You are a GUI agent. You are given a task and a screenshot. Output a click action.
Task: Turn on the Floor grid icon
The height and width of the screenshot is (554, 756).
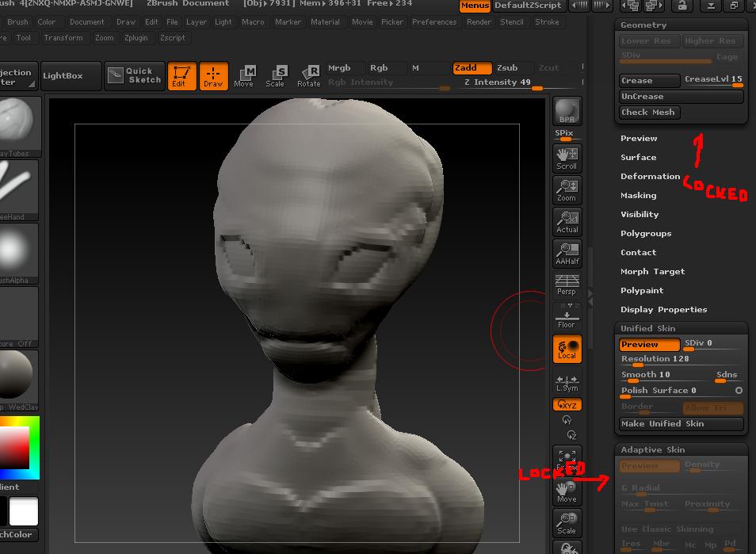pyautogui.click(x=567, y=316)
